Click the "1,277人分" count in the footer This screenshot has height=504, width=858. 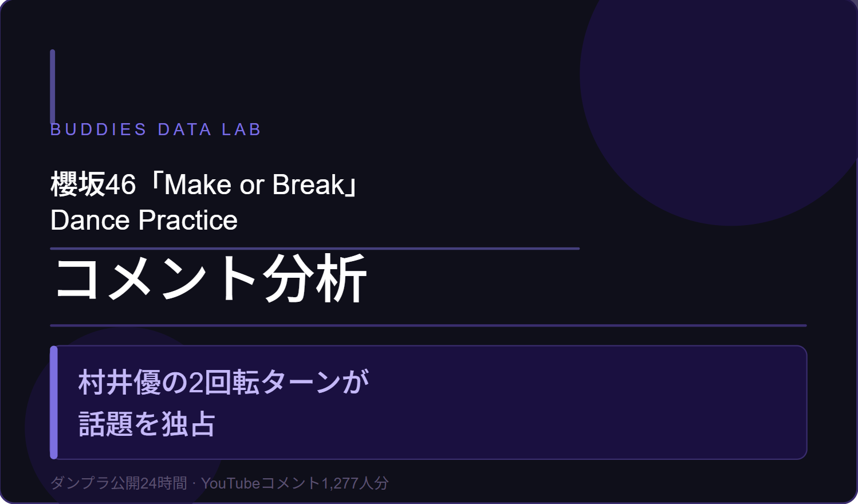click(355, 483)
